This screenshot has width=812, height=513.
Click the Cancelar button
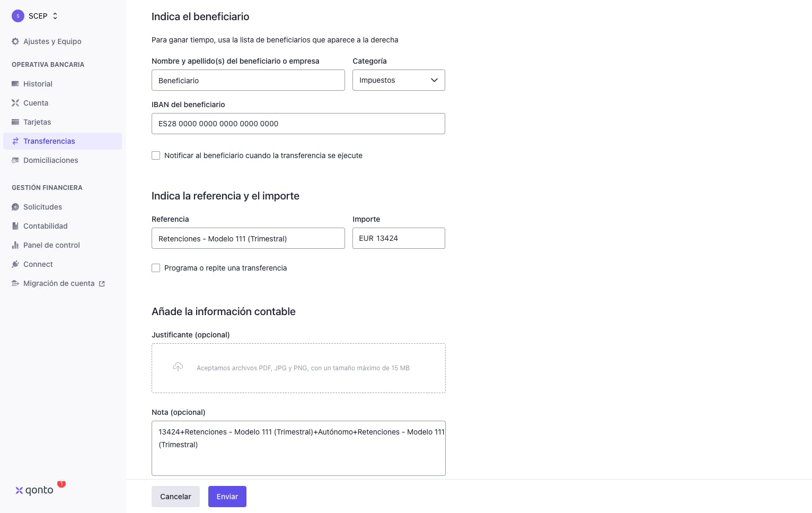coord(175,497)
